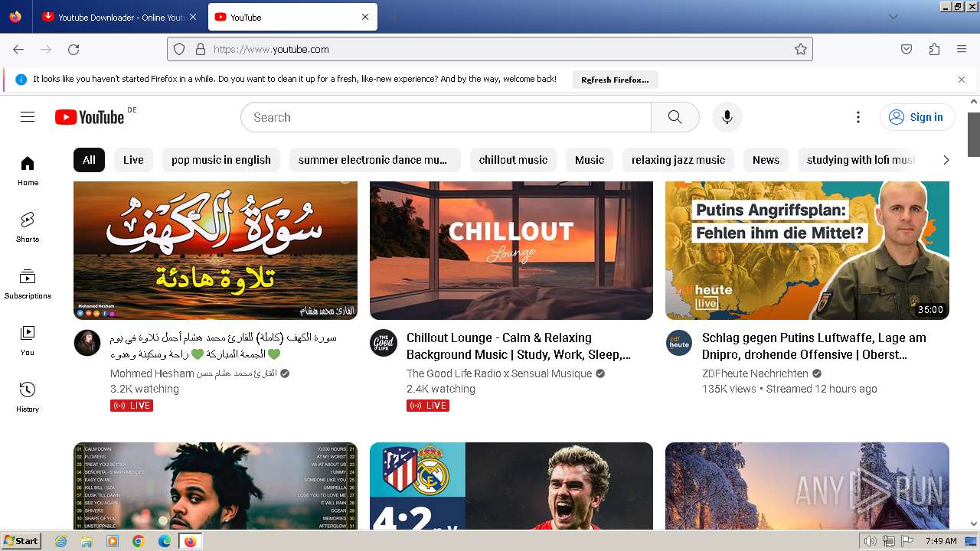The width and height of the screenshot is (980, 551).
Task: Dismiss the Firefox refresh notification bar
Action: point(962,80)
